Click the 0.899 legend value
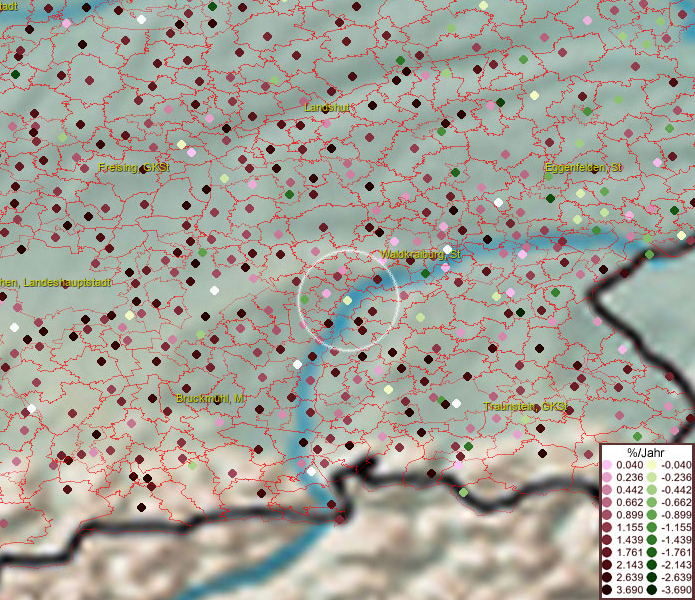 click(x=629, y=515)
